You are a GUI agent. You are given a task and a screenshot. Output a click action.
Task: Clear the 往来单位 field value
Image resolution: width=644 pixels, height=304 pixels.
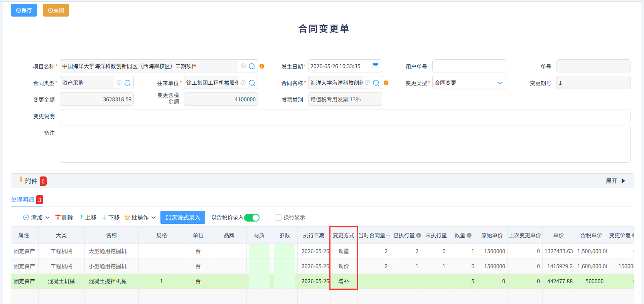(x=243, y=83)
